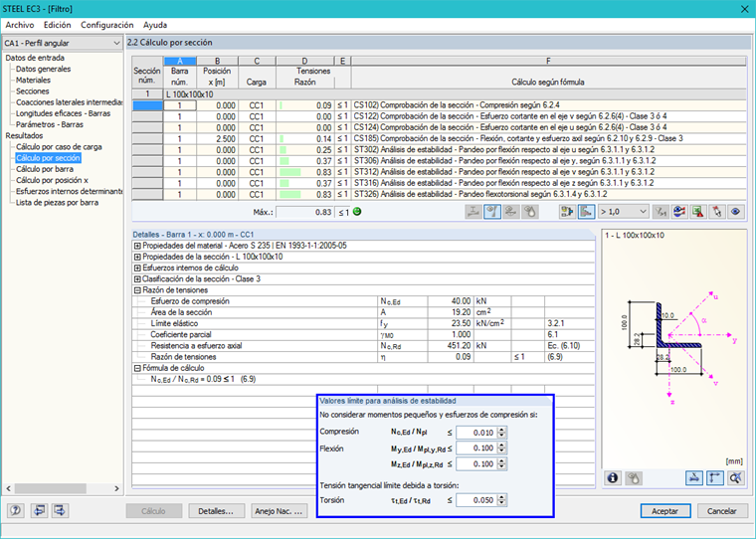Open the Configuración menu
Image resolution: width=756 pixels, height=539 pixels.
[106, 24]
